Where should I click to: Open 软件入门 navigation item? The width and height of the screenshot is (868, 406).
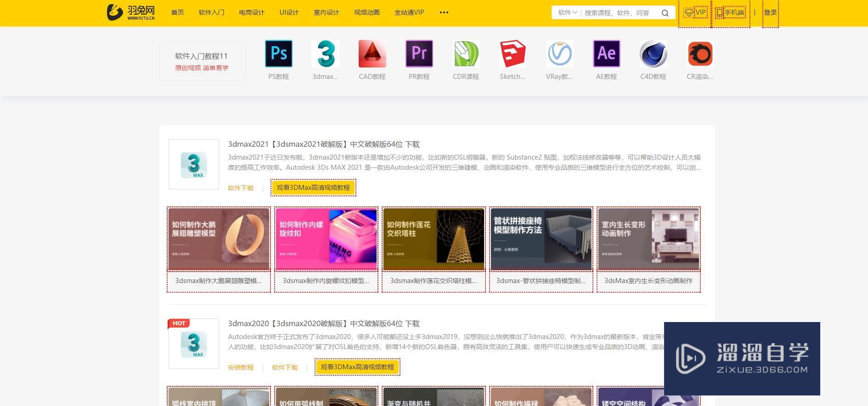pyautogui.click(x=211, y=12)
